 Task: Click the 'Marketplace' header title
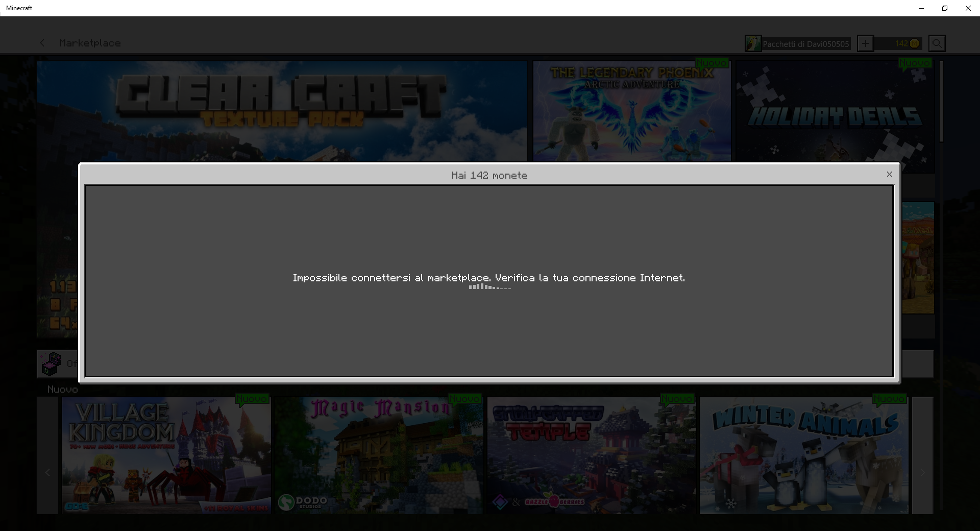90,43
